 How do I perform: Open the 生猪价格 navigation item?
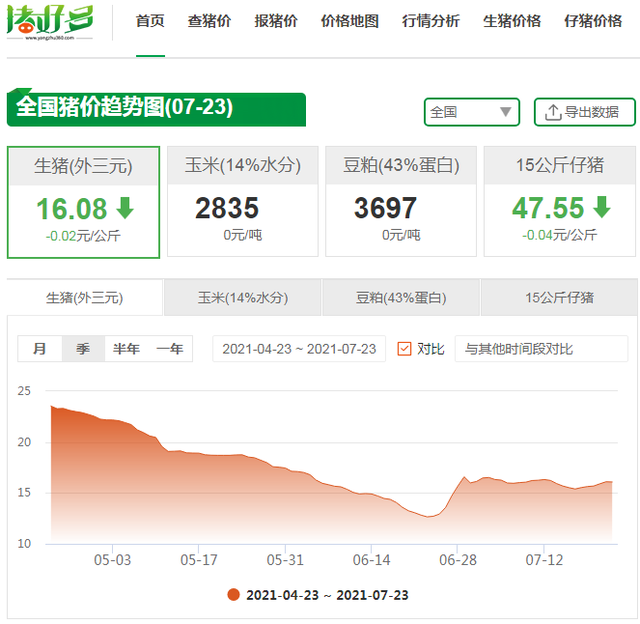[512, 21]
